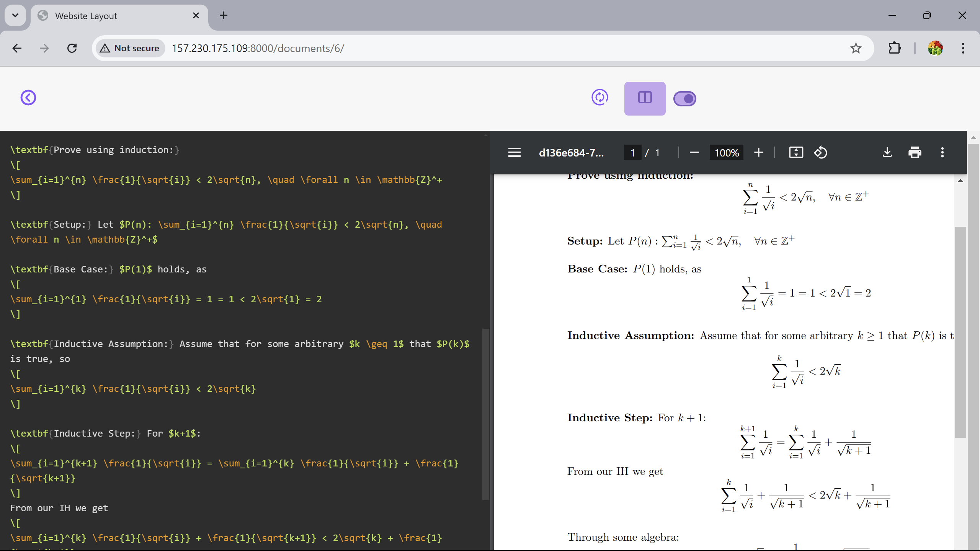Screen dimensions: 980x551
Task: Zoom out the PDF with minus button
Action: point(694,153)
